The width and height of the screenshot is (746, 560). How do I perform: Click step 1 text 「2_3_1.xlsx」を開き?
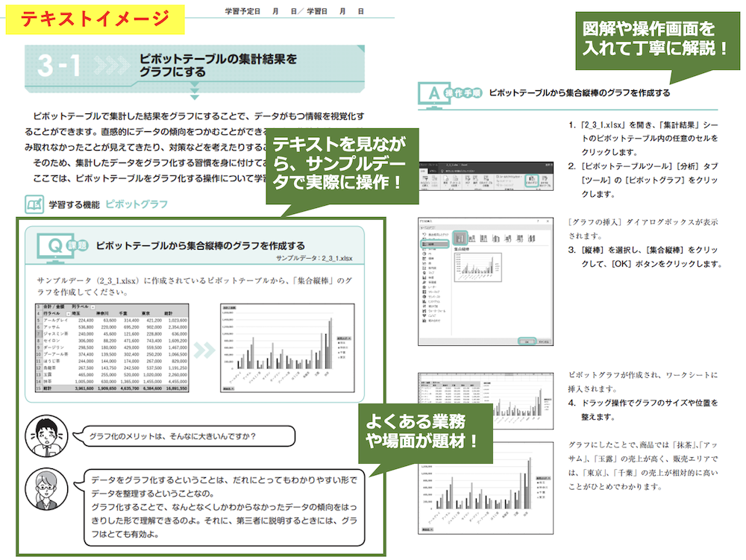[643, 139]
